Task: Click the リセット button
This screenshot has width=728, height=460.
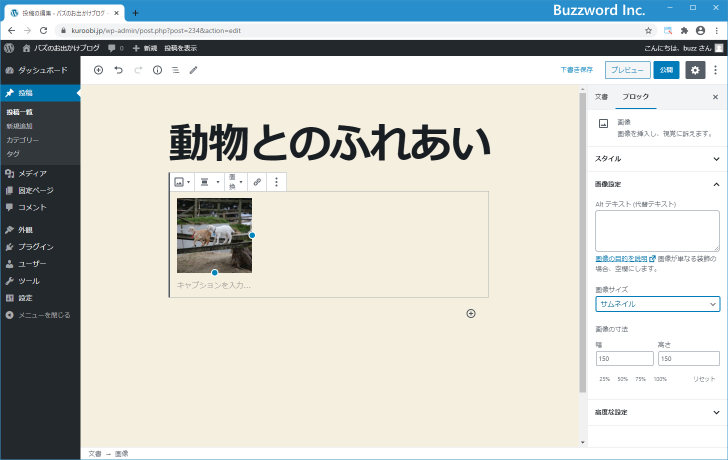Action: coord(704,379)
